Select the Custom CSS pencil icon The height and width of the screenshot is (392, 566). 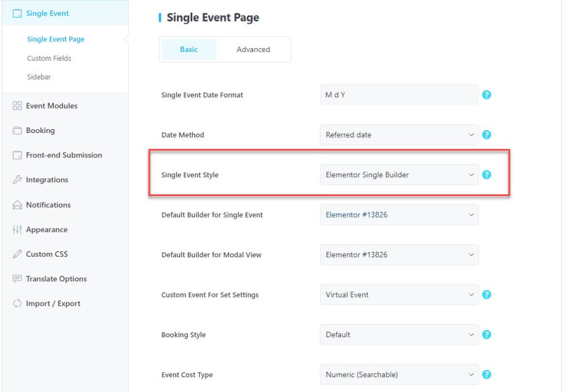point(17,254)
